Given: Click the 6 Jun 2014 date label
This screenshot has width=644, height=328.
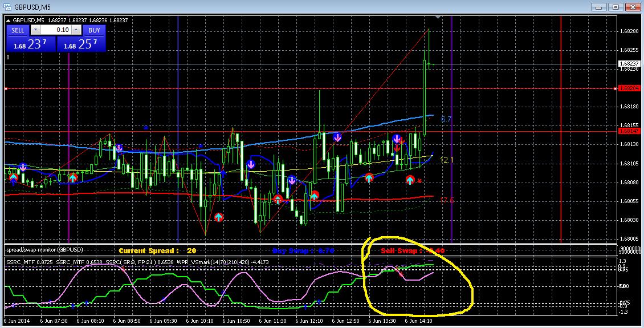Looking at the screenshot, I should coord(17,321).
